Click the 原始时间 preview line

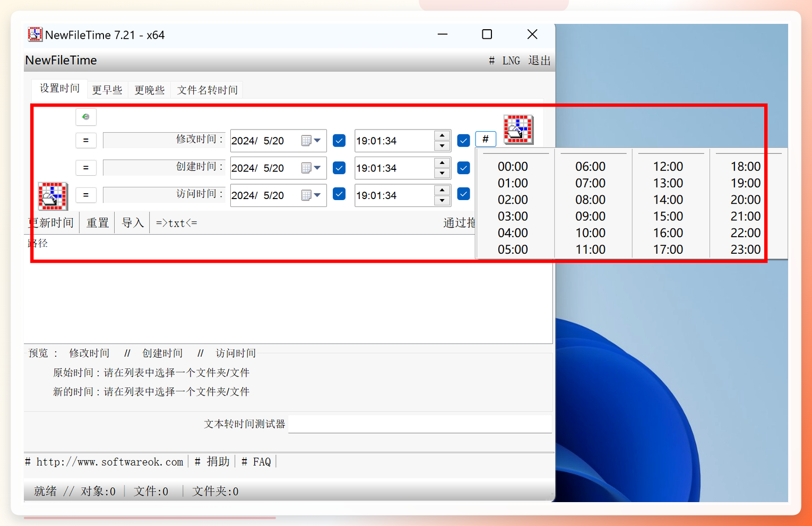click(x=151, y=373)
